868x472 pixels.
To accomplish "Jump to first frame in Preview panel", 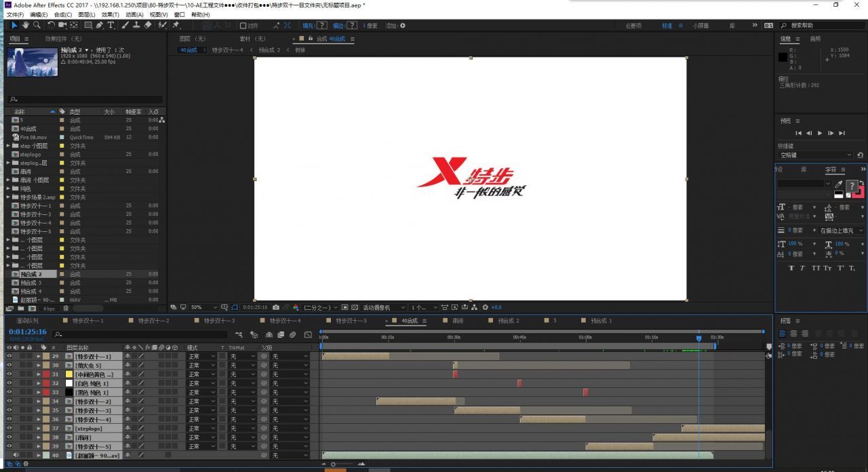I will click(x=799, y=133).
